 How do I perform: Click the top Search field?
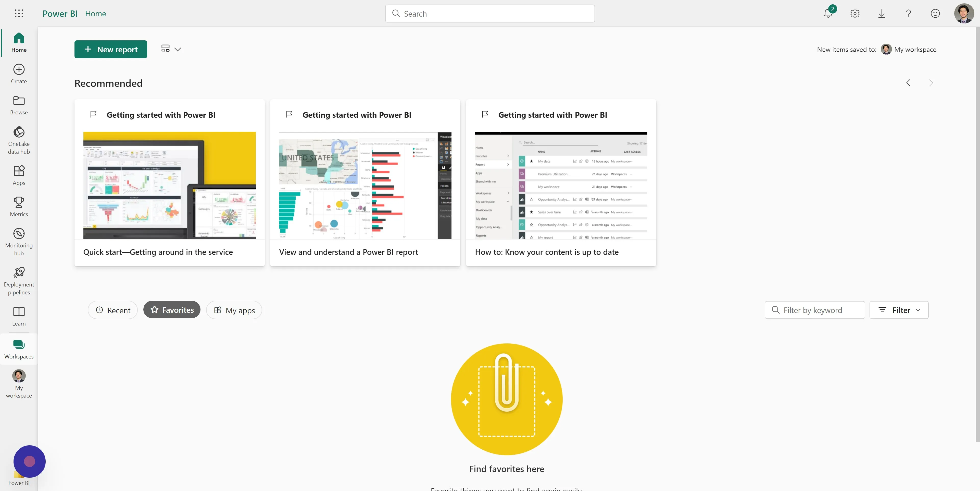point(490,14)
